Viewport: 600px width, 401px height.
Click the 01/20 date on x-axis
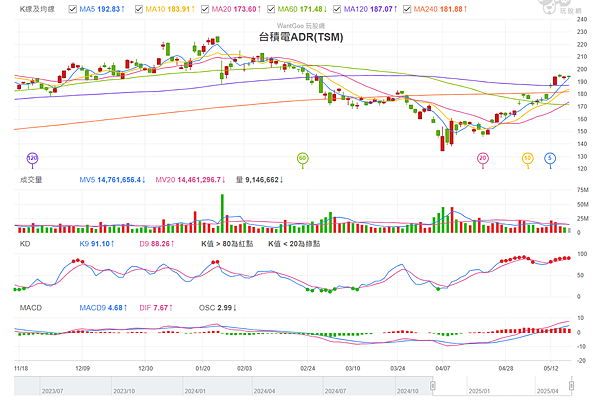pyautogui.click(x=203, y=368)
